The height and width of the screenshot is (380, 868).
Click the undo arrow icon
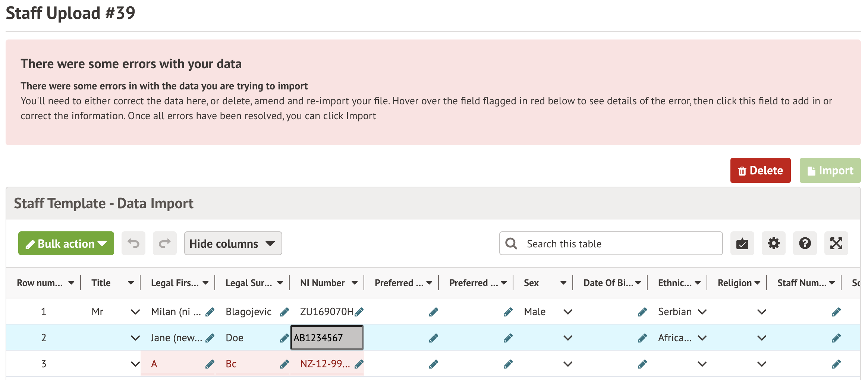click(x=133, y=244)
